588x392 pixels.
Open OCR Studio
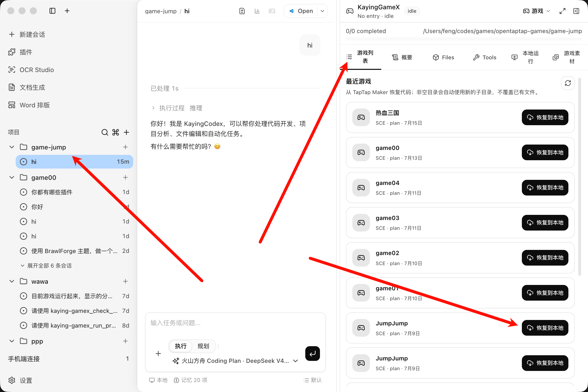pyautogui.click(x=31, y=70)
